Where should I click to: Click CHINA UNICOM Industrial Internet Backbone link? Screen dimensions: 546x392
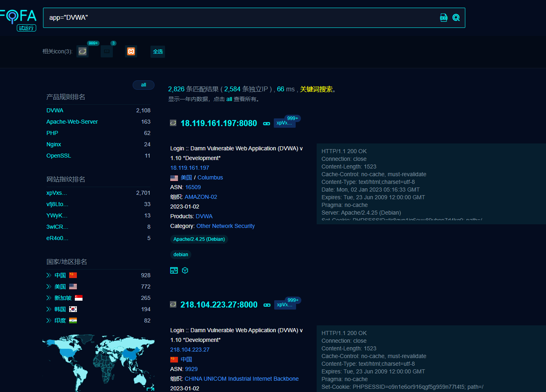pyautogui.click(x=242, y=379)
